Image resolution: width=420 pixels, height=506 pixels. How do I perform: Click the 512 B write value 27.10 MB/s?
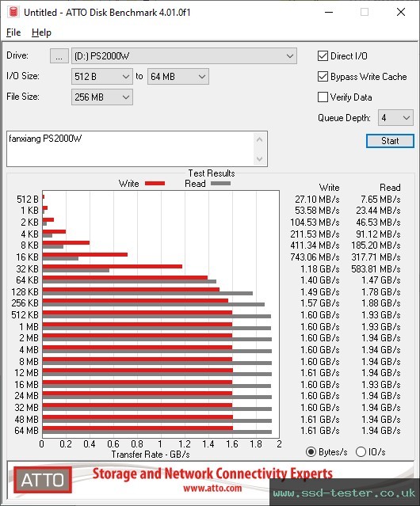(x=317, y=200)
